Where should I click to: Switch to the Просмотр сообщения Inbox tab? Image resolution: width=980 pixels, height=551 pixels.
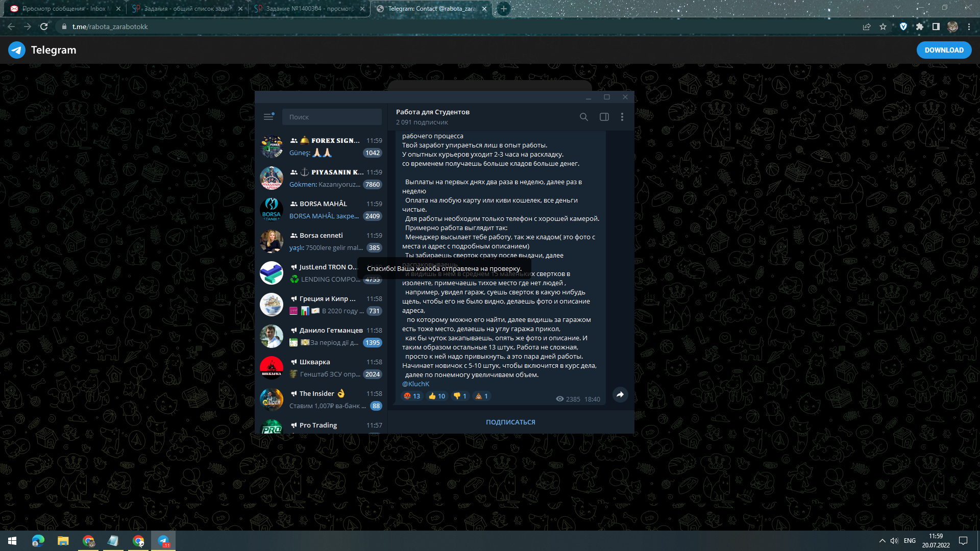point(65,9)
